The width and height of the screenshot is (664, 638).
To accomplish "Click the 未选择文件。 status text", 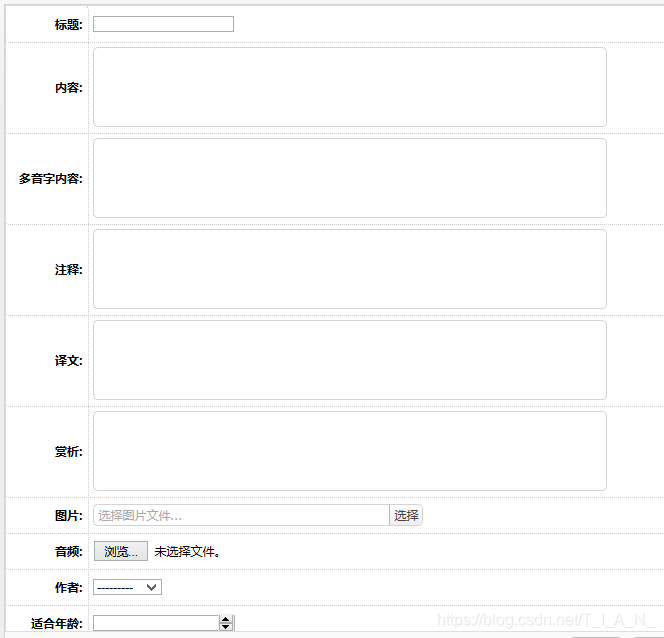I will [x=187, y=552].
